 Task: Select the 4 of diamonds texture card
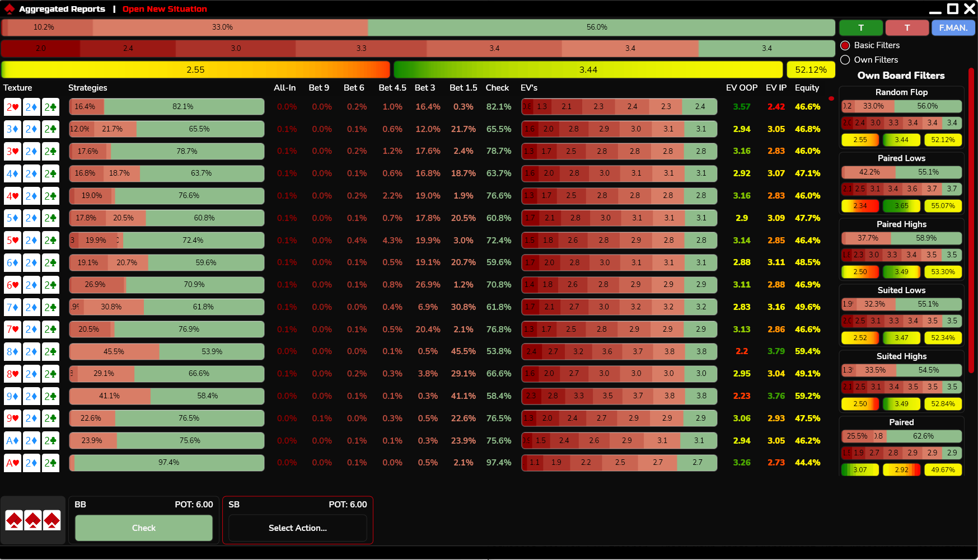pyautogui.click(x=12, y=173)
